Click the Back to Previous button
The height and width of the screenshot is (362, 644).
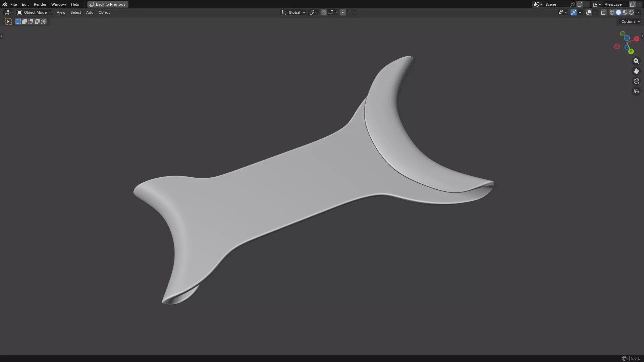[108, 4]
